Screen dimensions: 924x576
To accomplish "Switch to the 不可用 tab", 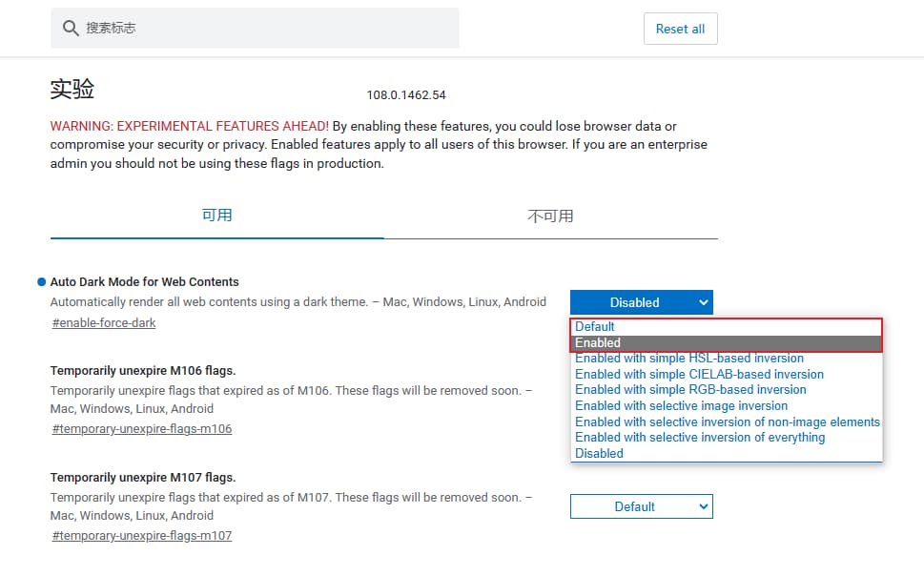I will (x=550, y=216).
